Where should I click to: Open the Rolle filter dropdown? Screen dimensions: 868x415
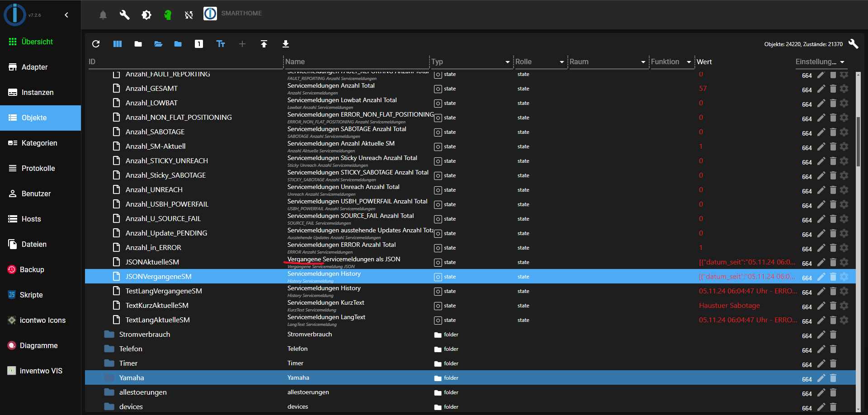pyautogui.click(x=561, y=62)
